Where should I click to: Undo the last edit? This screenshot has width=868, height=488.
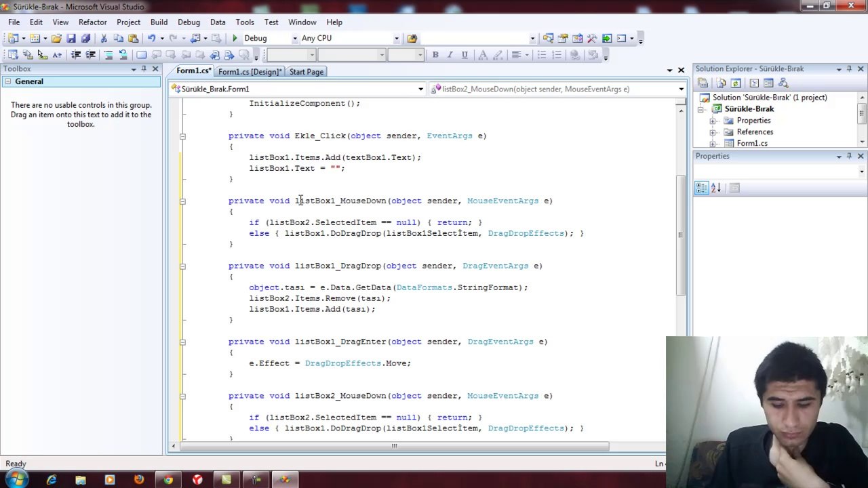pyautogui.click(x=151, y=39)
